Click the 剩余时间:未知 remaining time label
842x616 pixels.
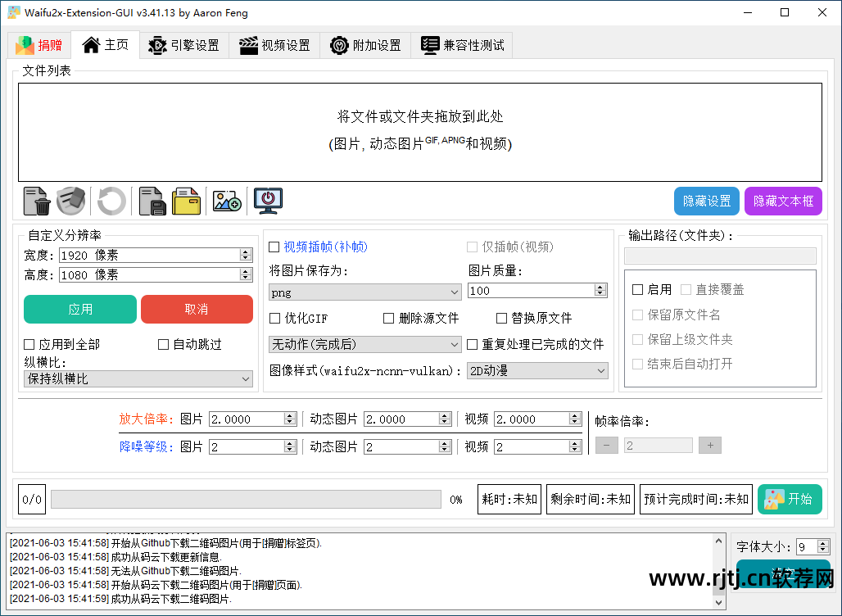(x=591, y=500)
